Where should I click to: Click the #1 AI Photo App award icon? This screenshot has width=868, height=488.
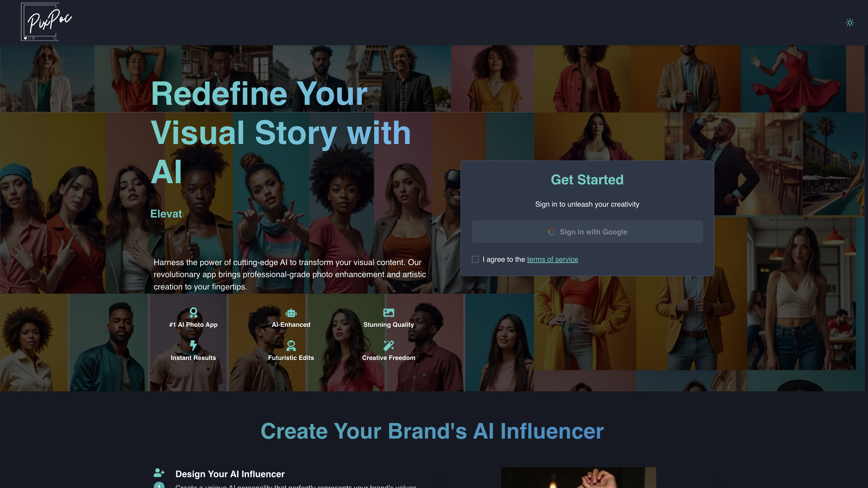pyautogui.click(x=193, y=313)
